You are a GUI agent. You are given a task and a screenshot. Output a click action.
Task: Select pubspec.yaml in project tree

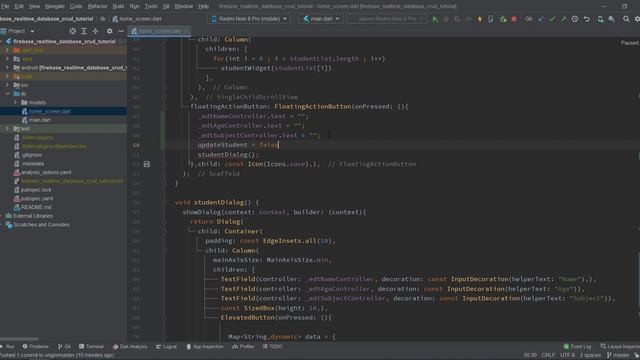point(37,198)
